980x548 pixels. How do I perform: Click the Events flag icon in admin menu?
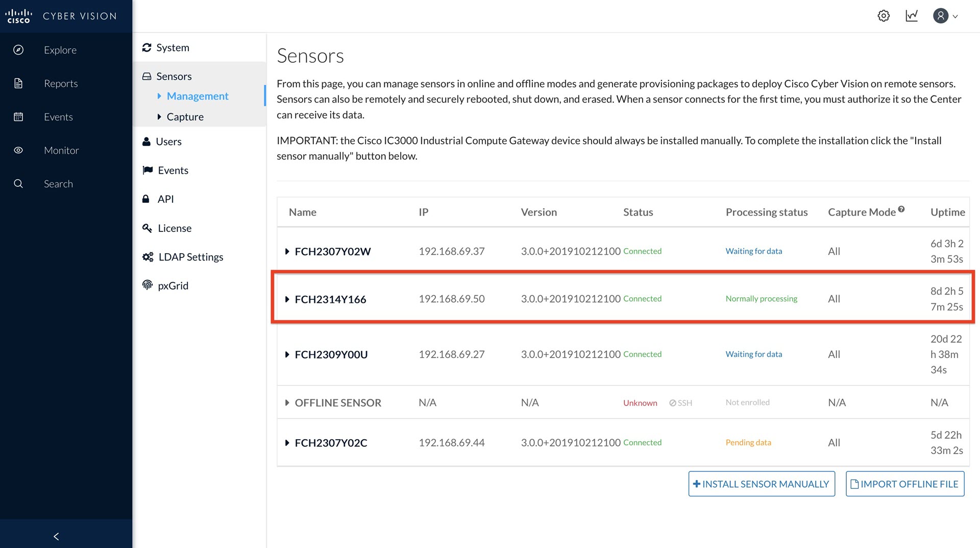pos(148,170)
